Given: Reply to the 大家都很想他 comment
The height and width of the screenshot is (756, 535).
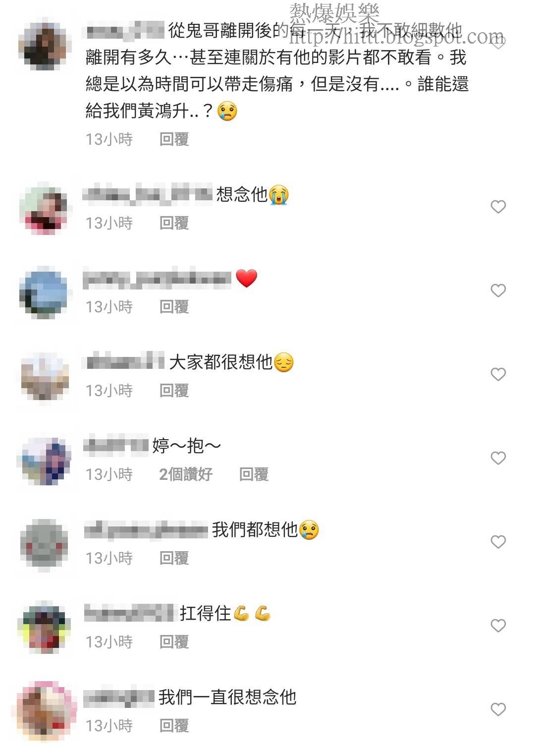Looking at the screenshot, I should pyautogui.click(x=174, y=391).
